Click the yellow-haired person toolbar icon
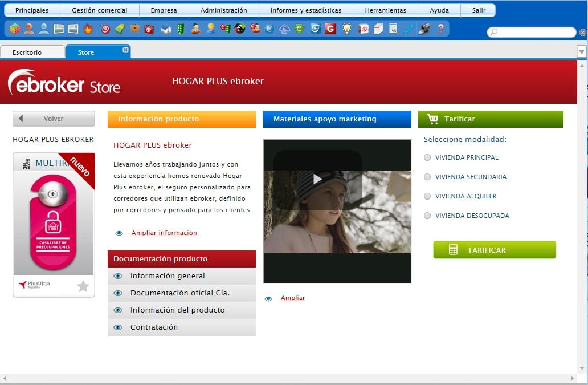Screen dimensions: 588x385 coord(211,29)
